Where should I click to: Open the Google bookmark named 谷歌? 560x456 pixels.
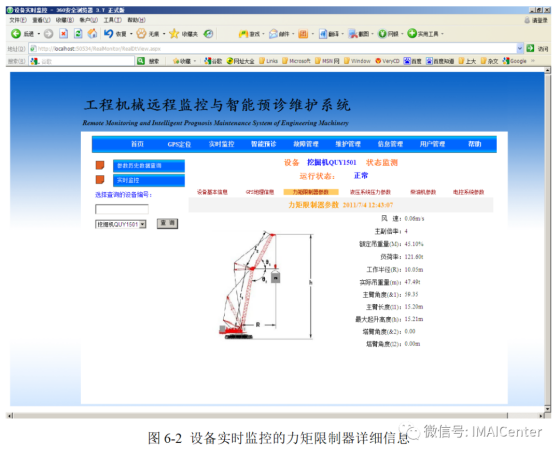tap(213, 61)
